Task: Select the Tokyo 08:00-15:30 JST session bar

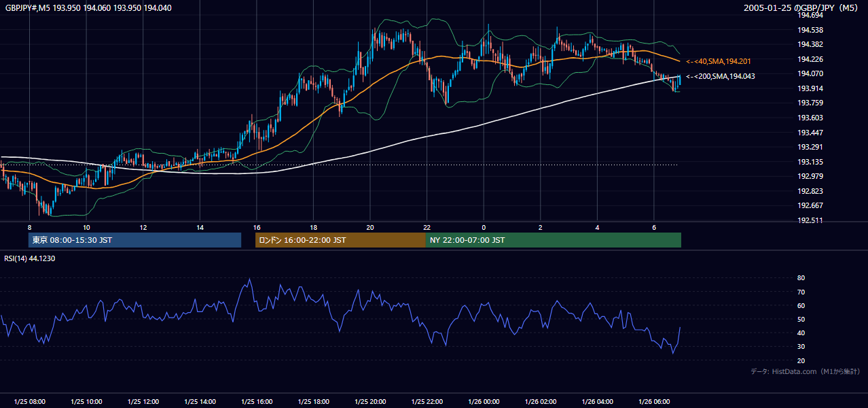Action: click(134, 240)
